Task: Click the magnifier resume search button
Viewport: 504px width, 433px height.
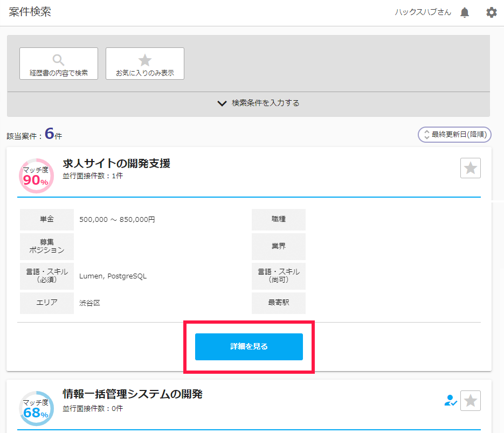Action: click(59, 64)
